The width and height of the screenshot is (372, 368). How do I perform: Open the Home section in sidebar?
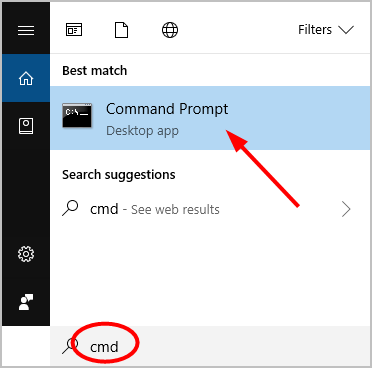[x=26, y=78]
